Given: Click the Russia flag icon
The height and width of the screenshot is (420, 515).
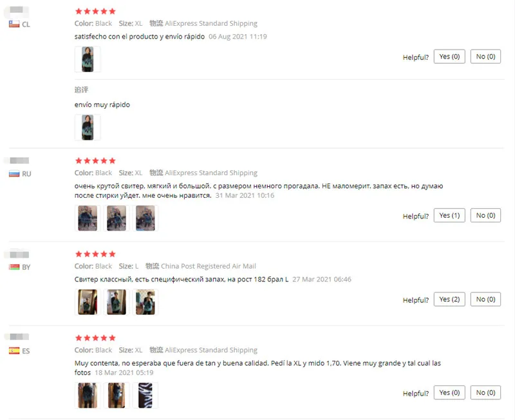Looking at the screenshot, I should coord(14,173).
